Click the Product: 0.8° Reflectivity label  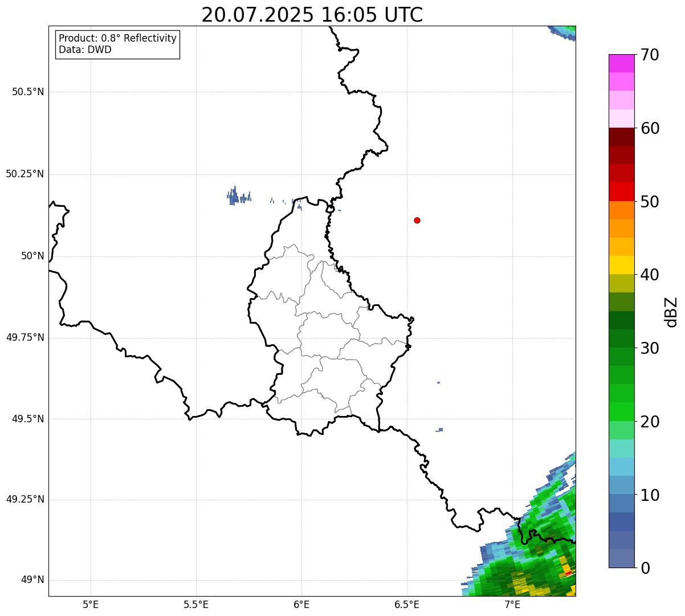[118, 38]
